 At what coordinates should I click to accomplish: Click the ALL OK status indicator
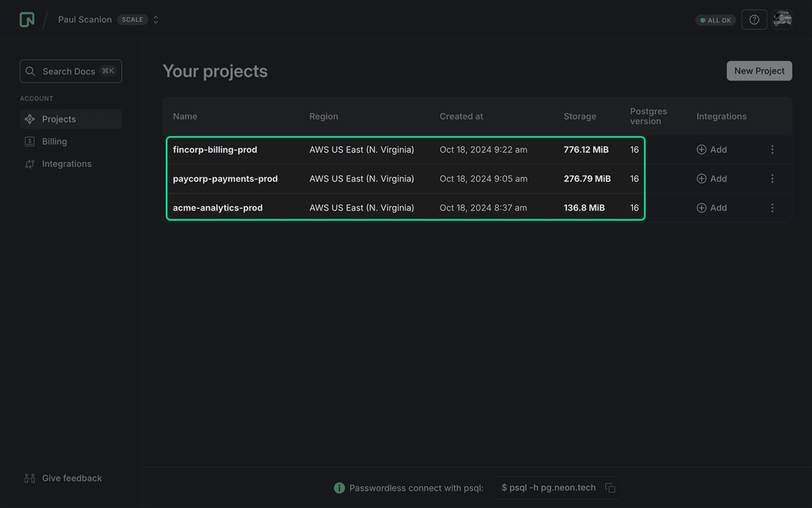click(715, 19)
